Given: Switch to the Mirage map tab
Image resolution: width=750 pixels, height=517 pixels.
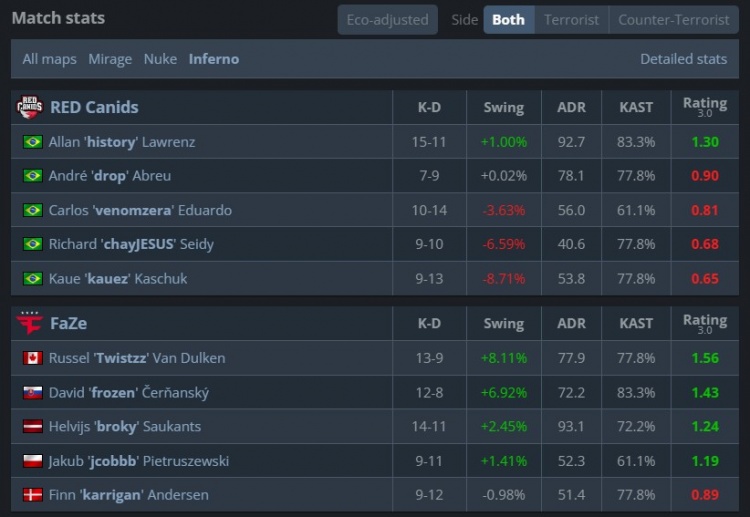Looking at the screenshot, I should [110, 59].
